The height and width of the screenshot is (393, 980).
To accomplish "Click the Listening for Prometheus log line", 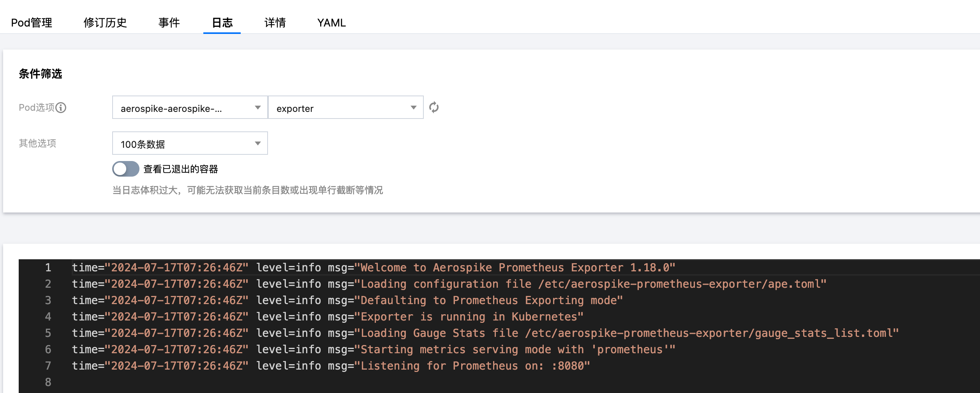I will click(x=331, y=366).
